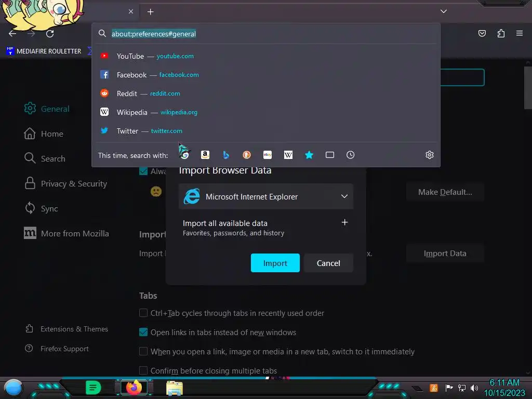Open Privacy & Security settings
This screenshot has width=532, height=399.
click(65, 183)
